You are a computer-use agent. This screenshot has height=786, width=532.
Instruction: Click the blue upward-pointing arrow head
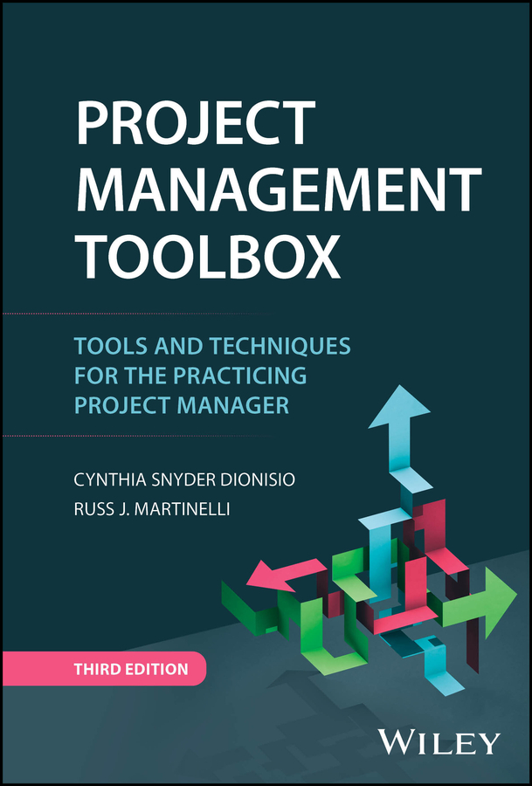click(x=399, y=409)
